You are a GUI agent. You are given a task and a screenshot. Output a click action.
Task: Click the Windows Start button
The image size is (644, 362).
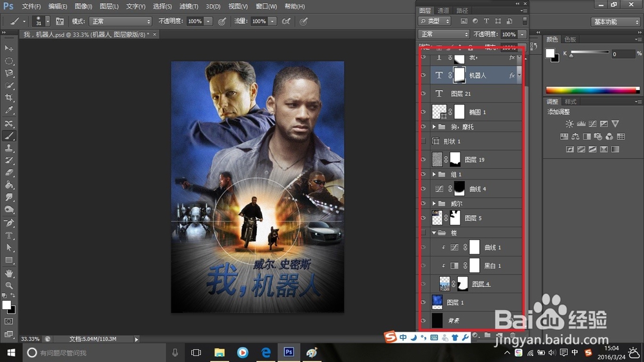(11, 352)
